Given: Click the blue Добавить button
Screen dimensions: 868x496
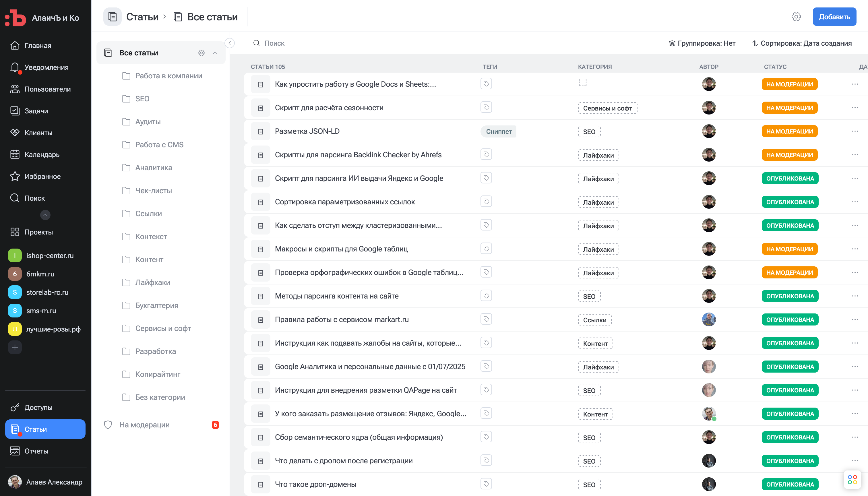Looking at the screenshot, I should (x=834, y=17).
